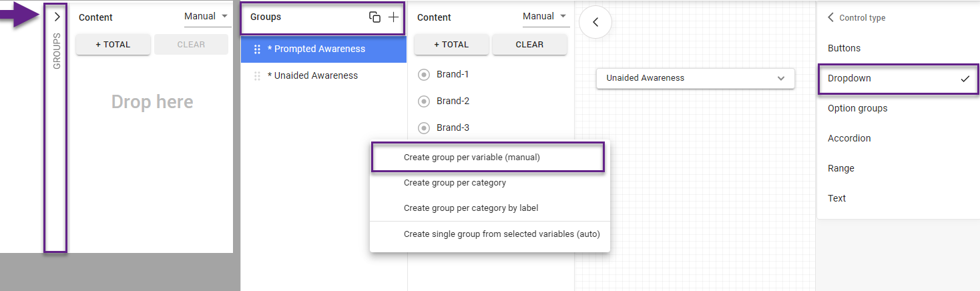Click the plus icon to add group

pyautogui.click(x=394, y=17)
